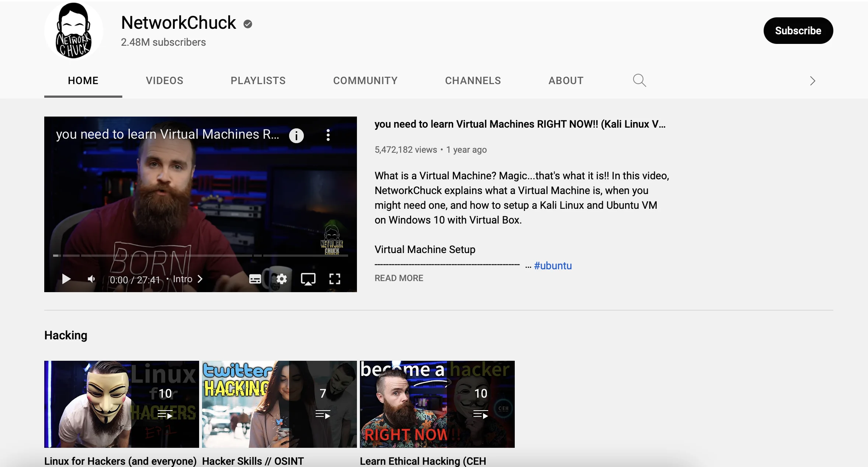868x467 pixels.
Task: Open video settings gear icon
Action: point(282,279)
